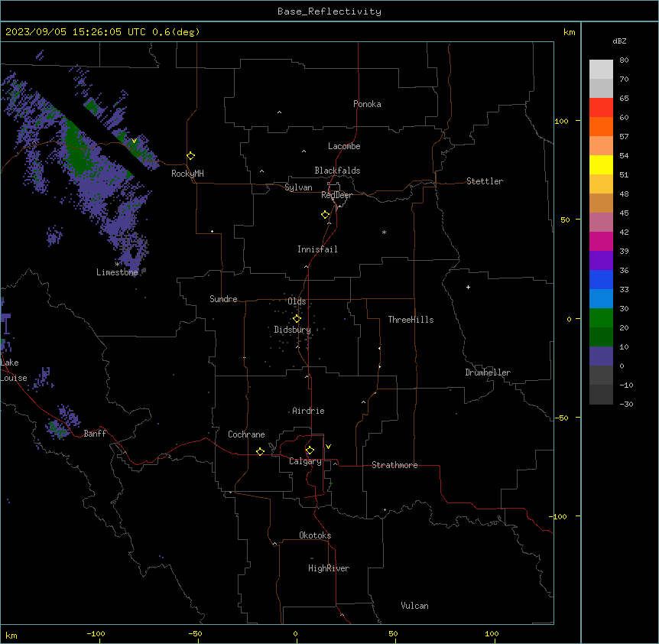This screenshot has height=644, width=659.
Task: Click the Airdrie label
Action: click(x=308, y=411)
